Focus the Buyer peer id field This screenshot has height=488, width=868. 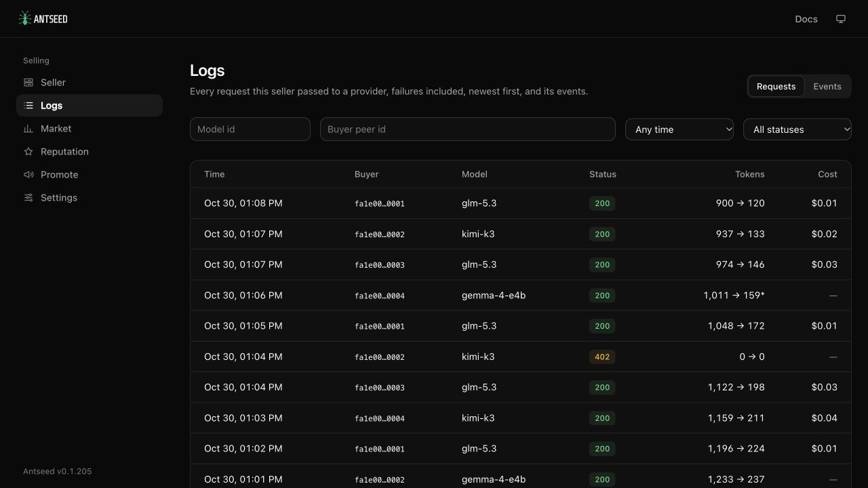tap(468, 129)
